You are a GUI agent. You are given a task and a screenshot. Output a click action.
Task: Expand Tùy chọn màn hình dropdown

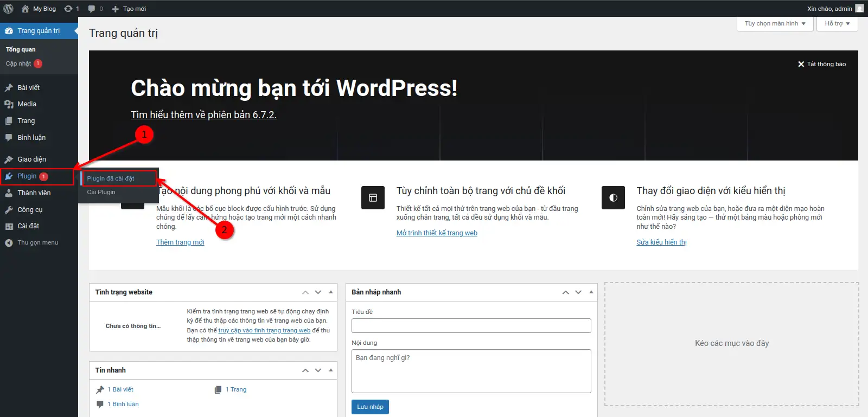pos(775,24)
